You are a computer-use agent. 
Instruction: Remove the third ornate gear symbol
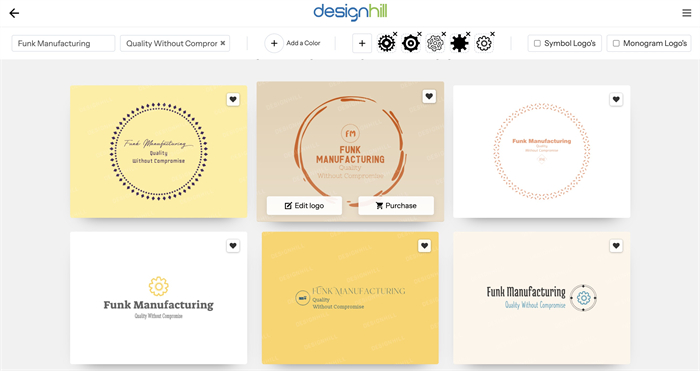click(444, 33)
